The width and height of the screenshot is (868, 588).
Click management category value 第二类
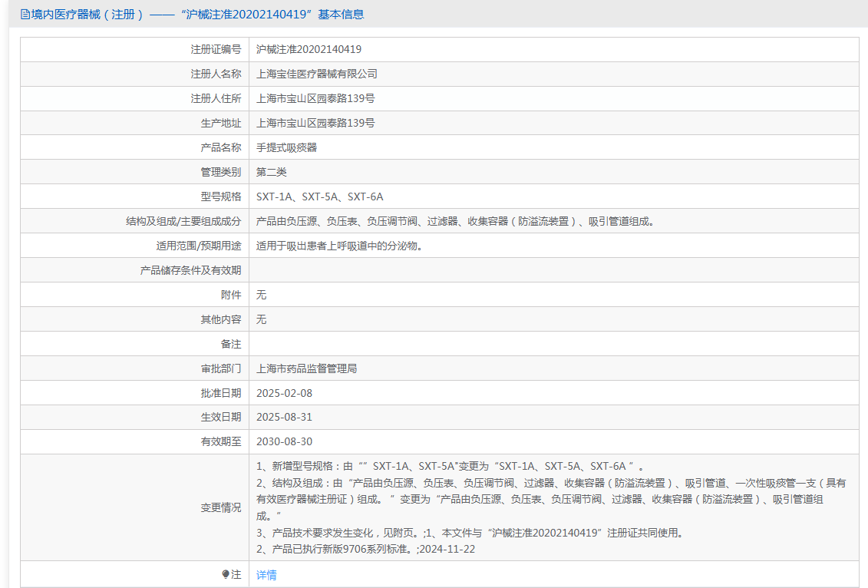pos(271,172)
